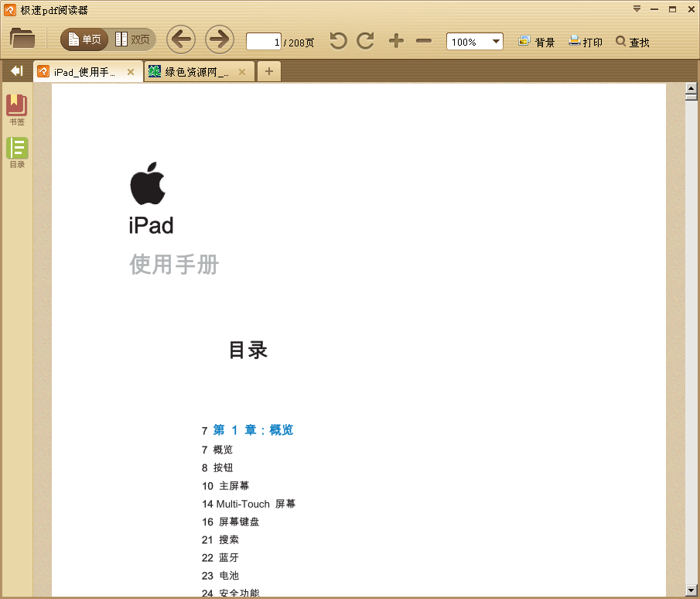Open the 目录 table of contents panel

(16, 152)
